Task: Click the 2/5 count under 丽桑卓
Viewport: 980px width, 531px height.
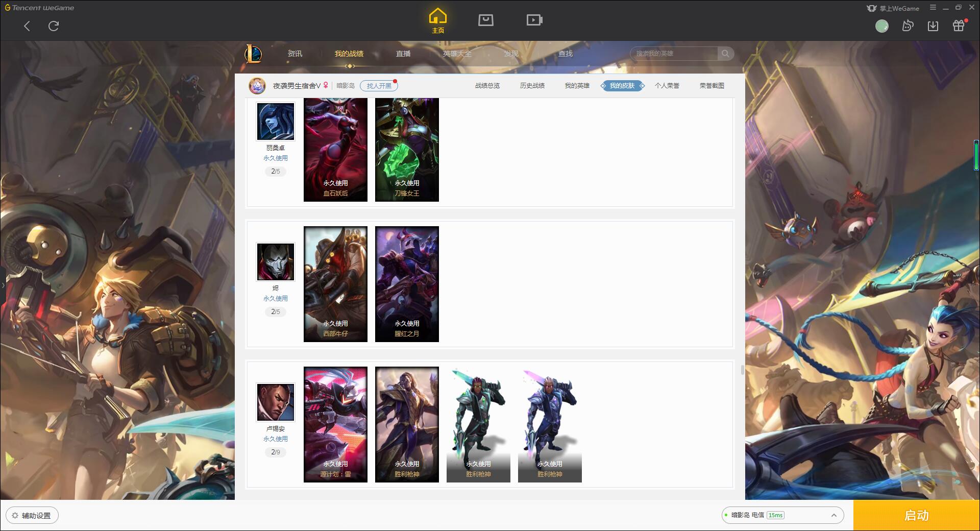Action: tap(276, 172)
